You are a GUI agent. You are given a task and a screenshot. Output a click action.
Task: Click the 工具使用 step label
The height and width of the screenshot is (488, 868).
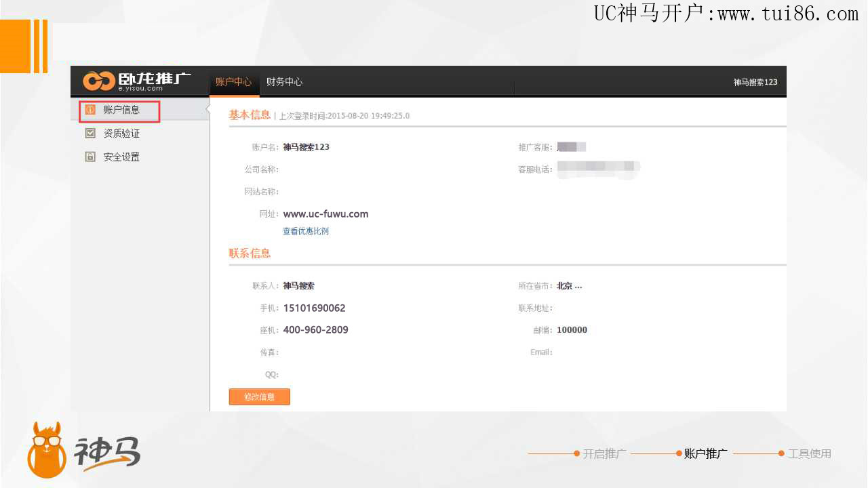[810, 454]
